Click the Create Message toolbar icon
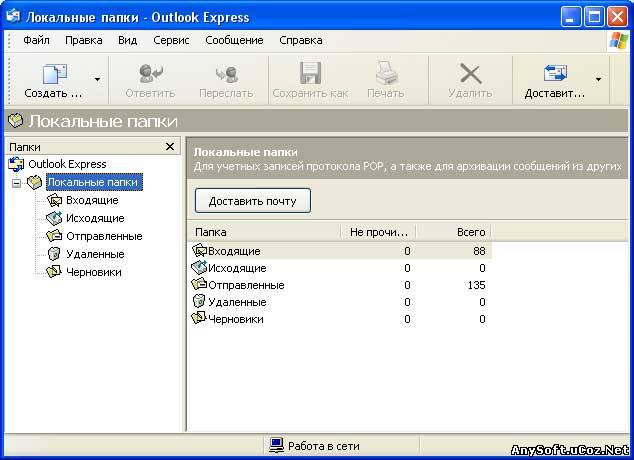634x460 pixels. (55, 74)
